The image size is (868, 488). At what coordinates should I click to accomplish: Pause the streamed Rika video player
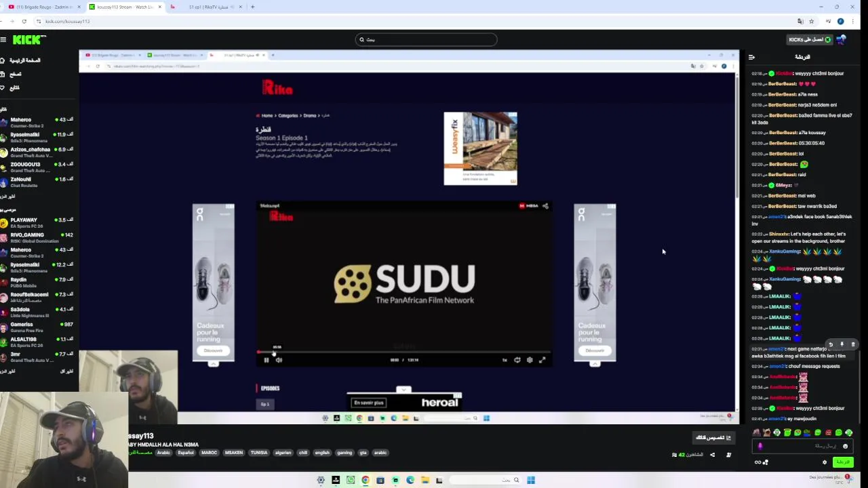coord(267,360)
